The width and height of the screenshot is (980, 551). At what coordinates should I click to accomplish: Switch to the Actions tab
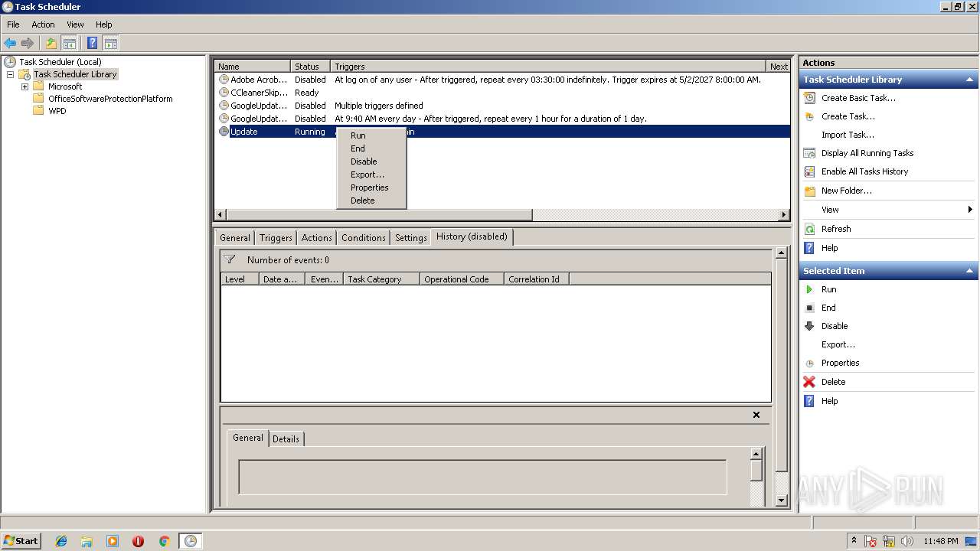coord(316,238)
